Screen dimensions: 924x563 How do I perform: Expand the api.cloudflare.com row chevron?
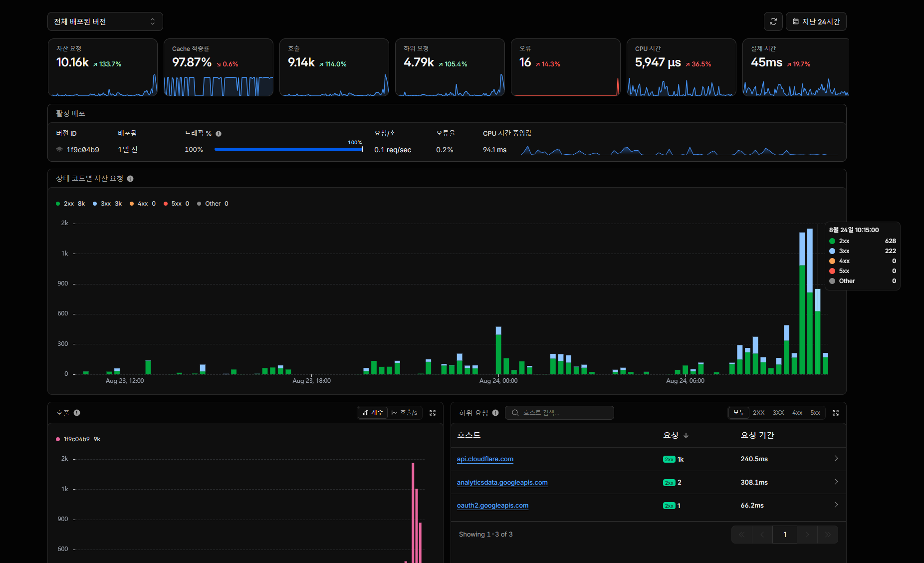click(x=836, y=459)
